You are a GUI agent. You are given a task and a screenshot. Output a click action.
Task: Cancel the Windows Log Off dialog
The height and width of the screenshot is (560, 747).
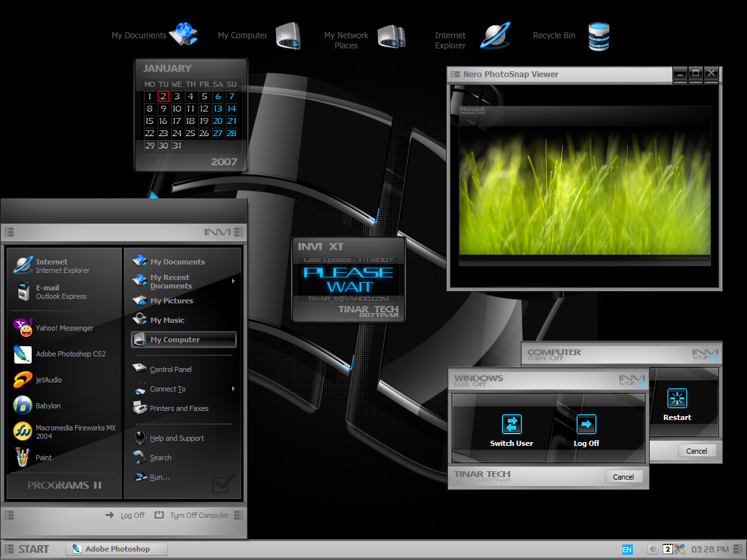pos(623,476)
